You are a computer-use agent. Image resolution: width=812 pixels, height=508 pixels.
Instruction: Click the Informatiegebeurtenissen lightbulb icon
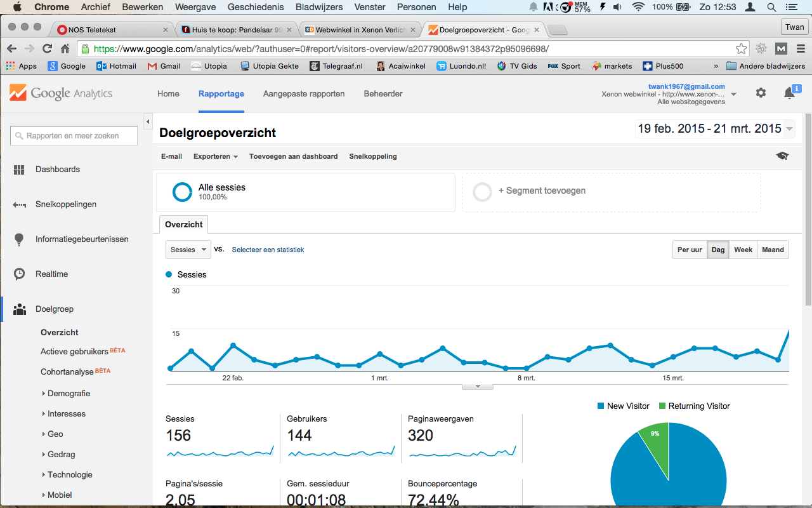pos(19,239)
